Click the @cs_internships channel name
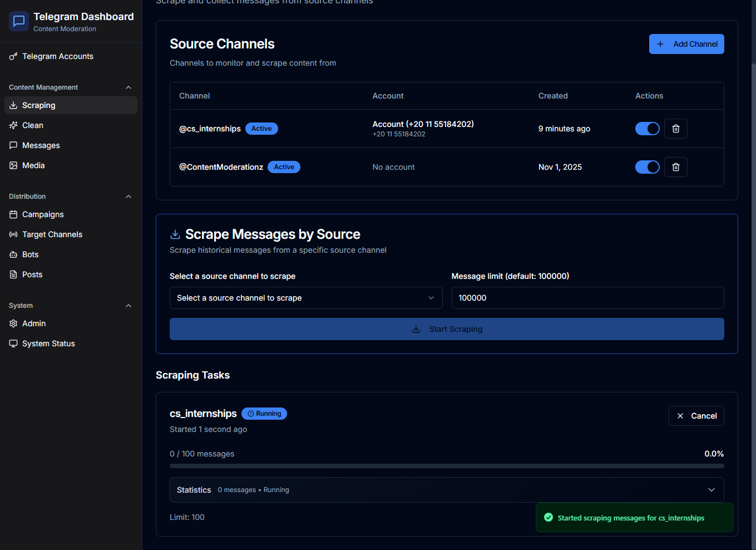This screenshot has width=756, height=550. (210, 129)
